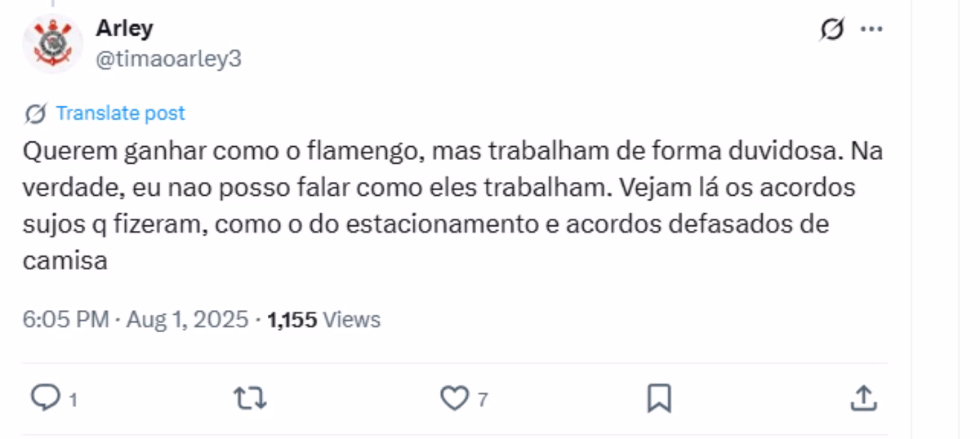This screenshot has width=980, height=439.
Task: Click the like count number 7
Action: 483,400
